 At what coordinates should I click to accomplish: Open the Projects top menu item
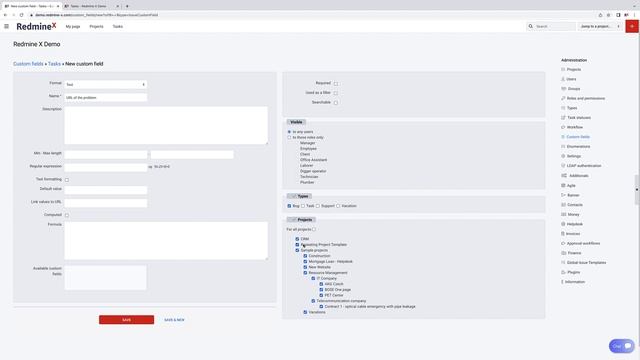(96, 27)
